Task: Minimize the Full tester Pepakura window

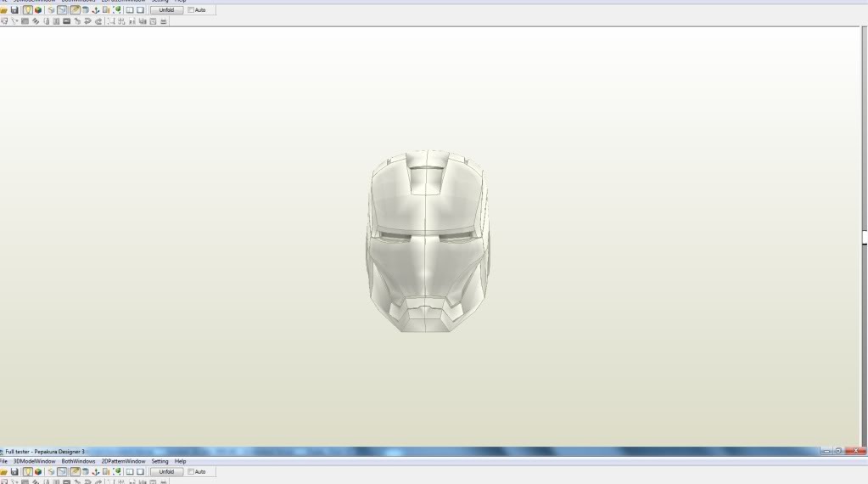Action: [826, 452]
